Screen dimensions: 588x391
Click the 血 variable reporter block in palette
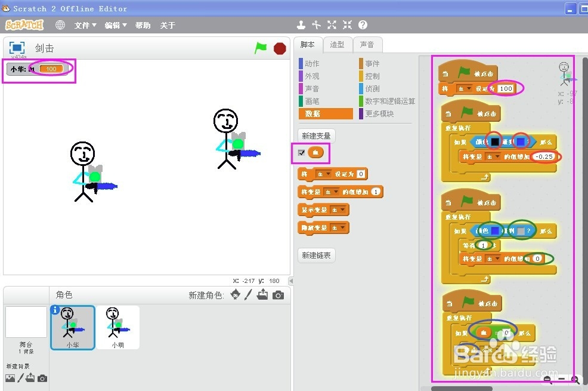click(x=315, y=152)
